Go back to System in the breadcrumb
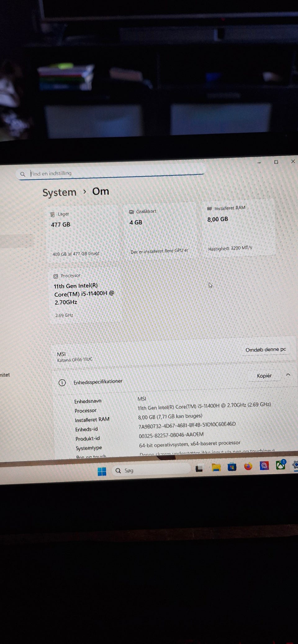This screenshot has height=644, width=298. [59, 192]
